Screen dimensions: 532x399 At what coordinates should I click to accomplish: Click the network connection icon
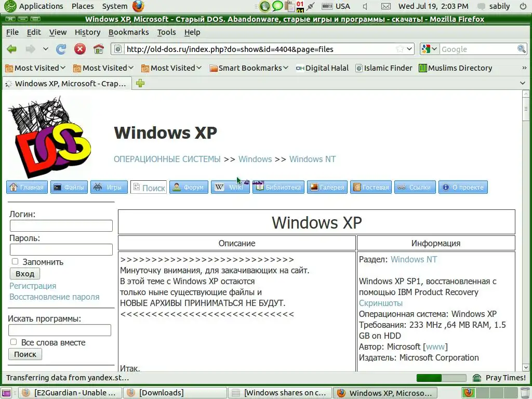310,6
